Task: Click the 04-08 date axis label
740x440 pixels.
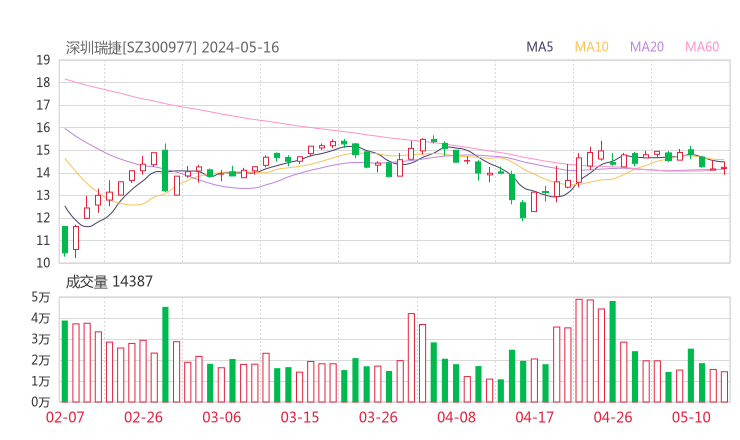Action: point(456,417)
